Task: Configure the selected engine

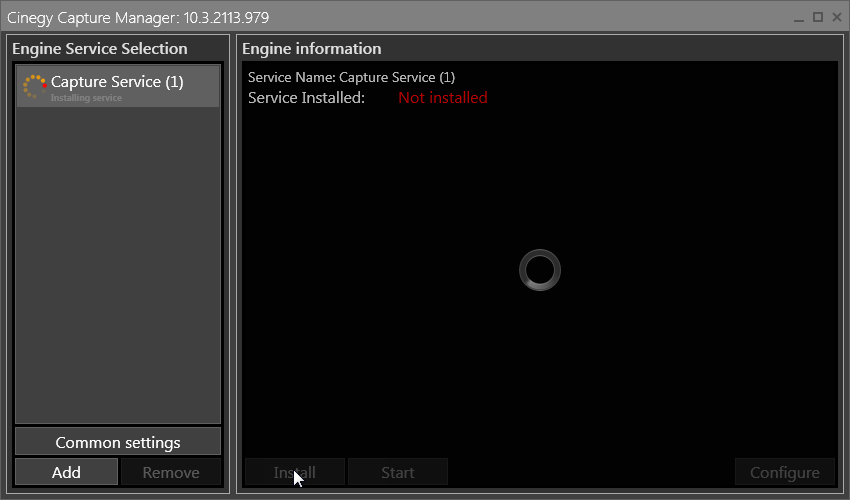Action: pyautogui.click(x=784, y=472)
